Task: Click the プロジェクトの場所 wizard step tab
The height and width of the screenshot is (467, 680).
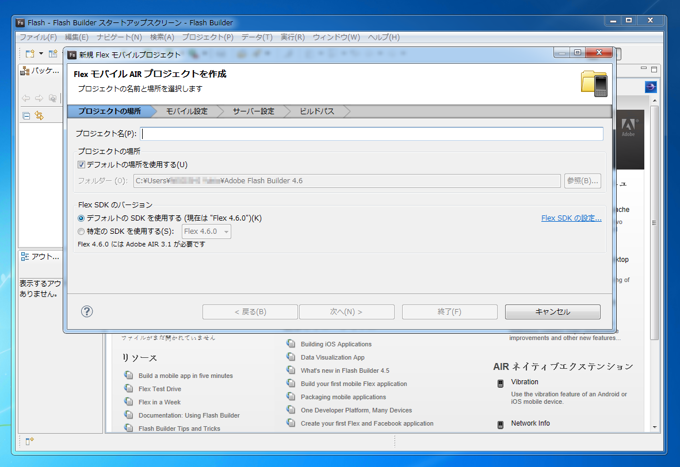Action: (109, 111)
